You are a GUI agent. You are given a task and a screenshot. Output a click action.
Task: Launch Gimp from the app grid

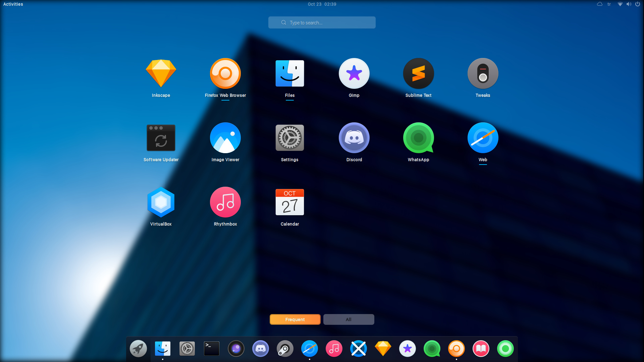tap(354, 73)
